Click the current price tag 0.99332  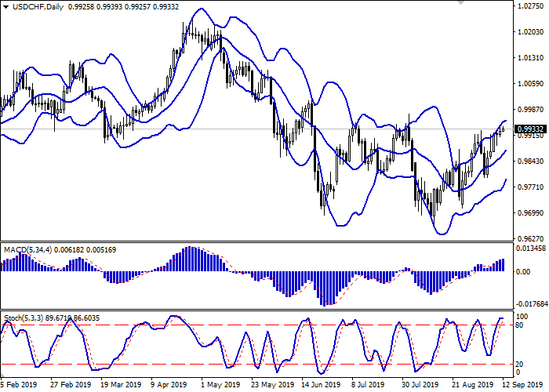pos(530,129)
